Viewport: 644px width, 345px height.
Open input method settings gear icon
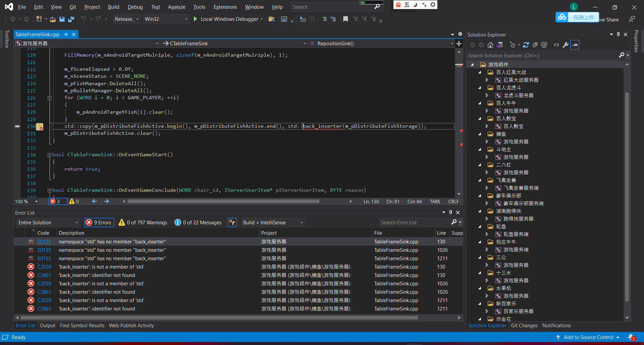click(x=433, y=5)
